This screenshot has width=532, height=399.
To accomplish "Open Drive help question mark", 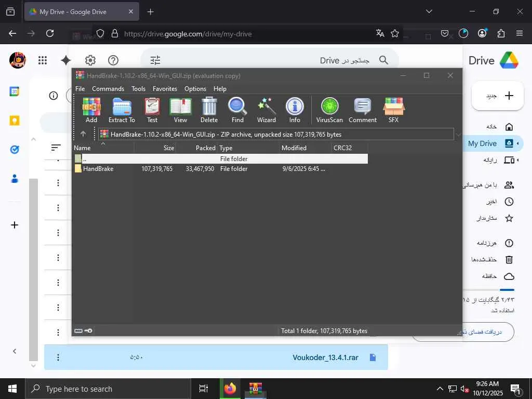I will tap(113, 60).
